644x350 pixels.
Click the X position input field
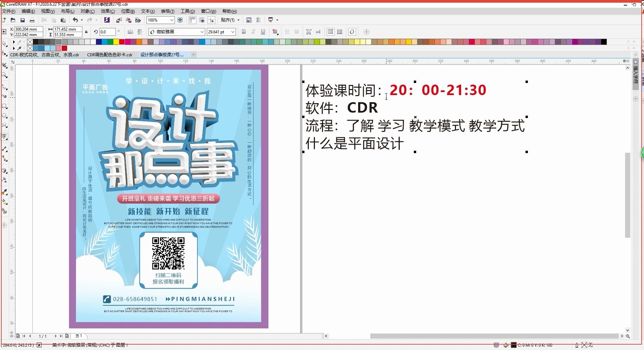[x=27, y=29]
